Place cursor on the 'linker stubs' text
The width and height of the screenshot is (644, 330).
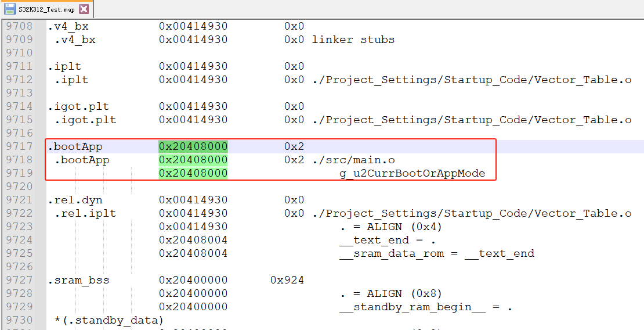click(353, 40)
